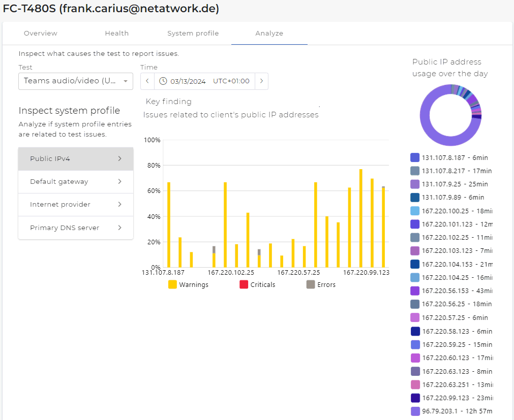The height and width of the screenshot is (420, 514).
Task: Click the tallest yellow bar near 77%
Action: point(361,218)
